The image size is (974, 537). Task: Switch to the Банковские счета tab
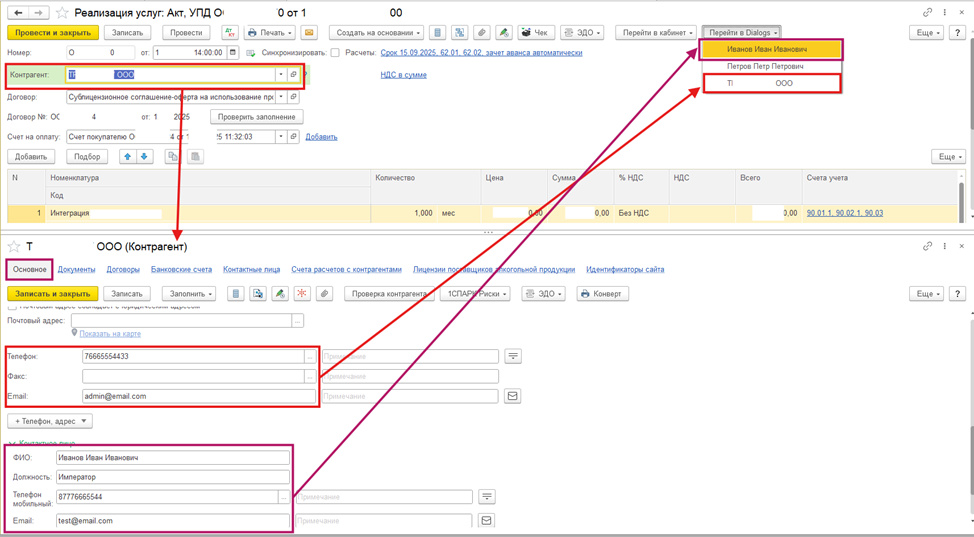coord(181,269)
